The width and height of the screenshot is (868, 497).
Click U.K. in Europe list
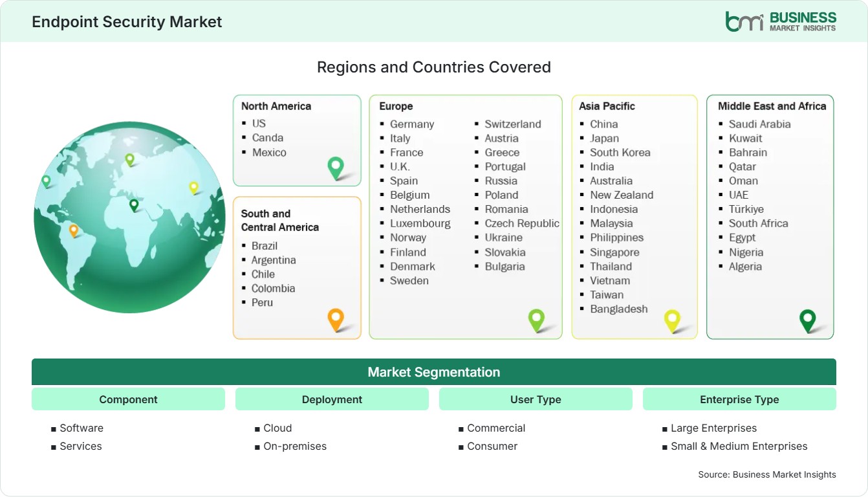400,166
